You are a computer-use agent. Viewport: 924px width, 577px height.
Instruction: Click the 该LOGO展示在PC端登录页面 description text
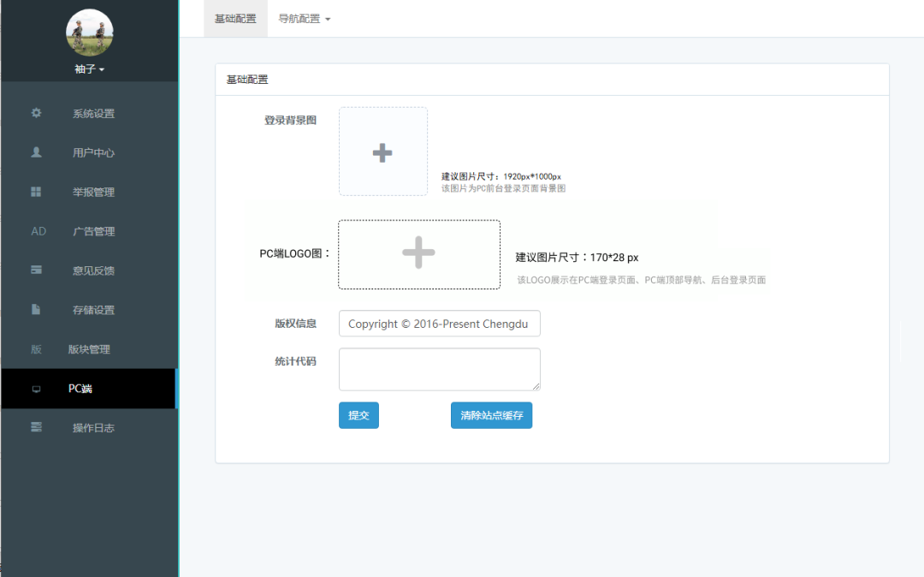[642, 280]
